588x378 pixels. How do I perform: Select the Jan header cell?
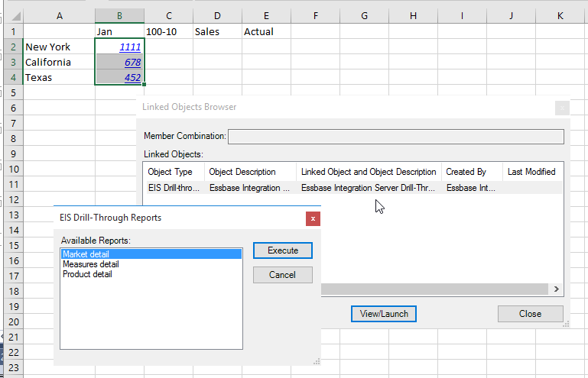click(x=119, y=31)
